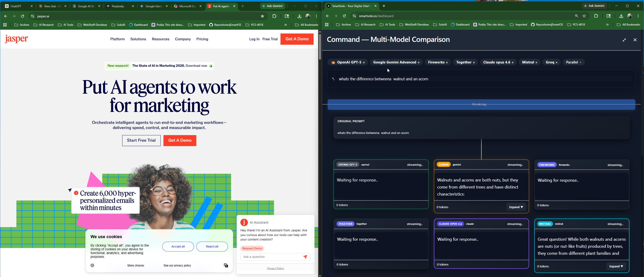The width and height of the screenshot is (644, 277).
Task: Accept all cookies on Jasper
Action: point(178,247)
